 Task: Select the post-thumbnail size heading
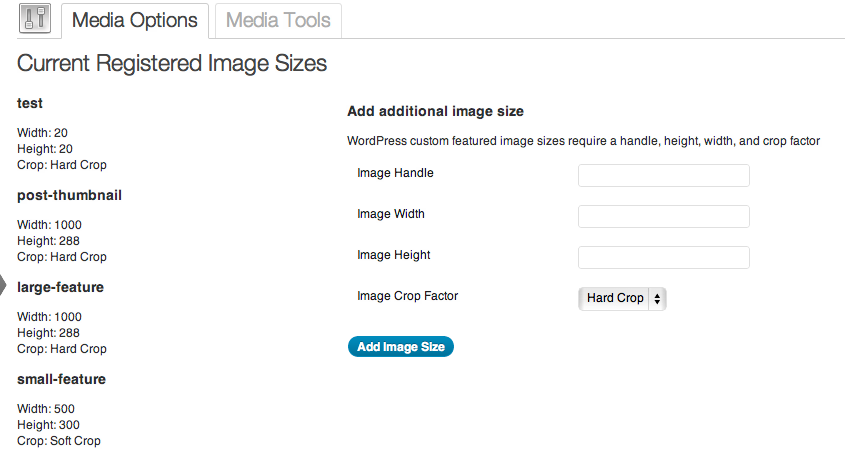[x=70, y=195]
